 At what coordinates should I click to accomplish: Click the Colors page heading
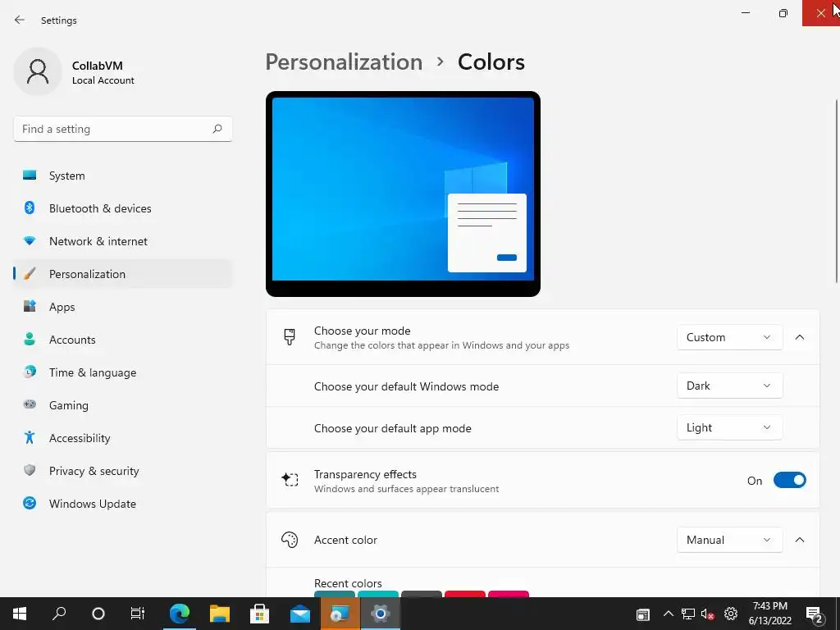[491, 62]
